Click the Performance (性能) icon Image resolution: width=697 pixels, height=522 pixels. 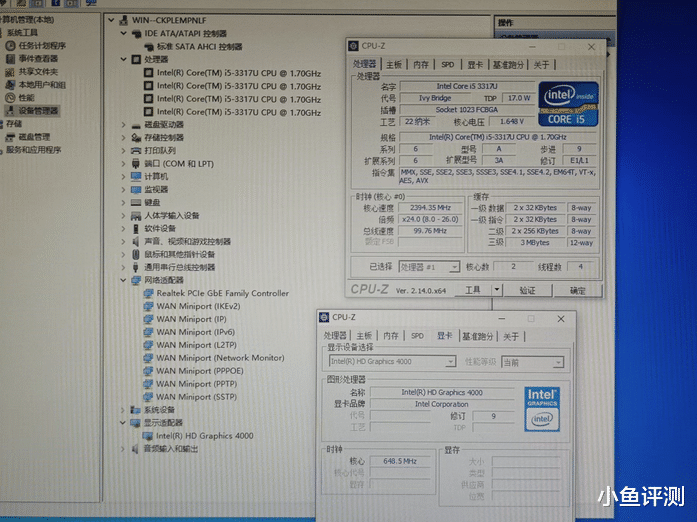(x=10, y=98)
